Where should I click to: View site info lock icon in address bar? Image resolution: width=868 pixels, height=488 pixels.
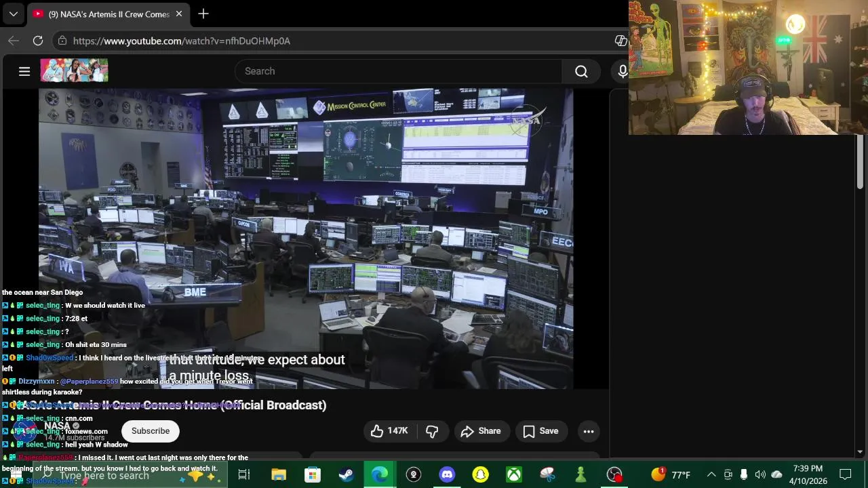click(x=62, y=41)
